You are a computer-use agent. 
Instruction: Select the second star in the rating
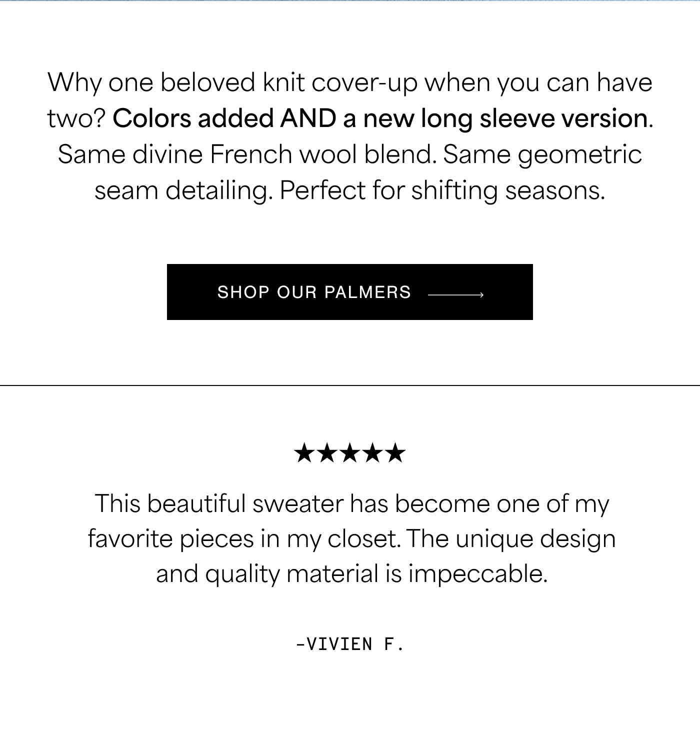coord(327,453)
